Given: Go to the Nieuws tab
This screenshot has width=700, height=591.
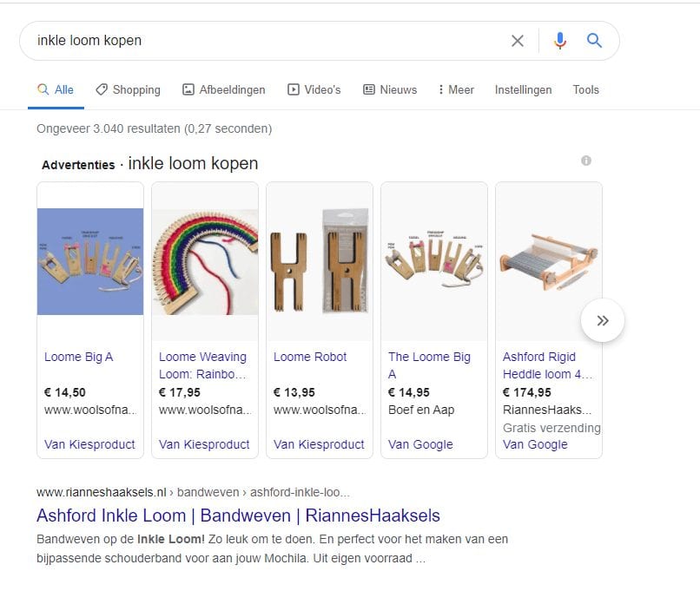Looking at the screenshot, I should (390, 89).
